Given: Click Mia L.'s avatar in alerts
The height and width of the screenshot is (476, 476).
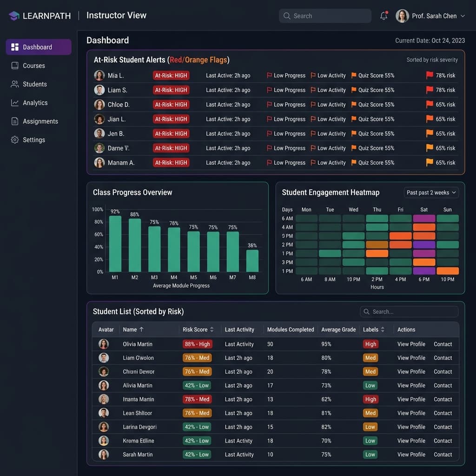Looking at the screenshot, I should click(99, 75).
